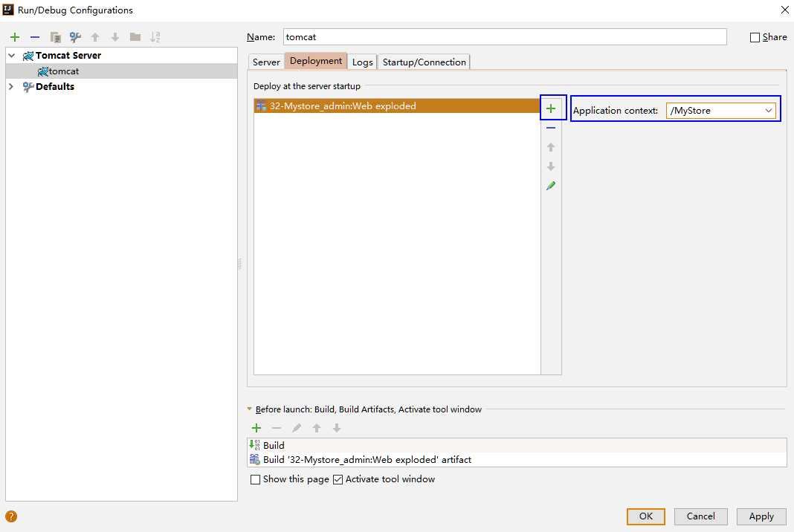The width and height of the screenshot is (794, 532).
Task: Edit deployed artifact with pencil icon
Action: tap(551, 186)
